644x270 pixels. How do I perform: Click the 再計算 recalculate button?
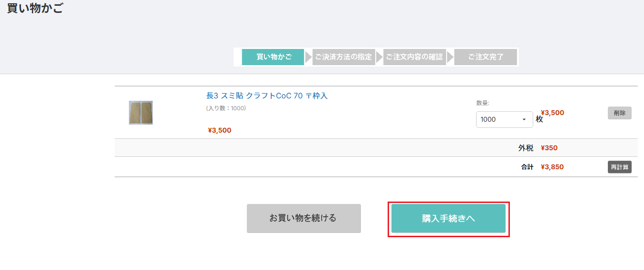coord(619,167)
